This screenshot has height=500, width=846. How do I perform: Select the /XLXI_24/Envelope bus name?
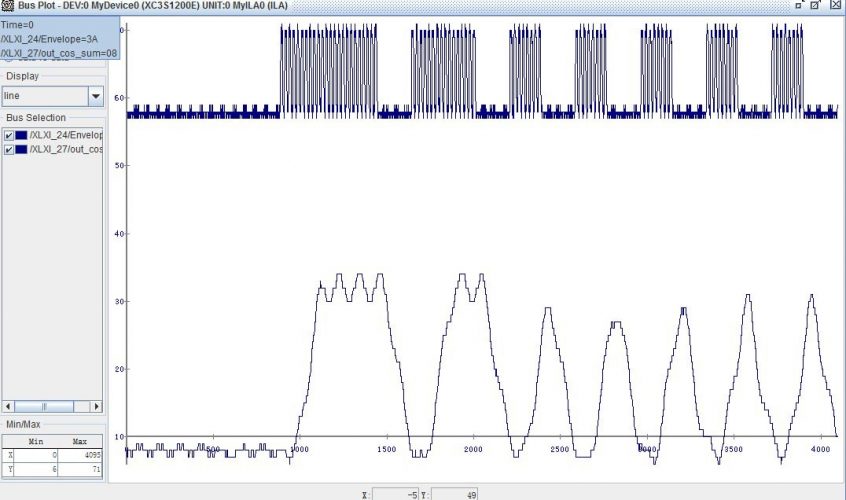(x=66, y=135)
